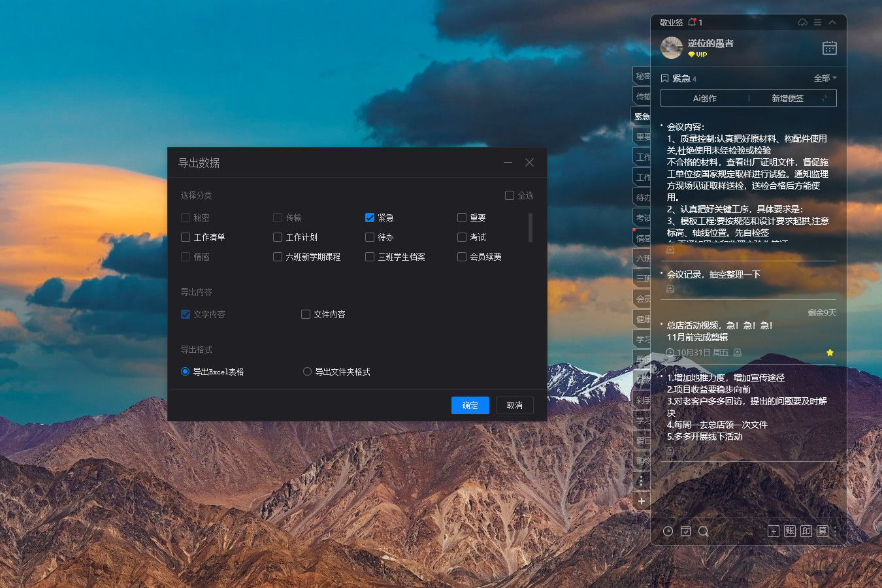Select the 导出文件夹格式 radio option
Image resolution: width=882 pixels, height=588 pixels.
[x=307, y=372]
